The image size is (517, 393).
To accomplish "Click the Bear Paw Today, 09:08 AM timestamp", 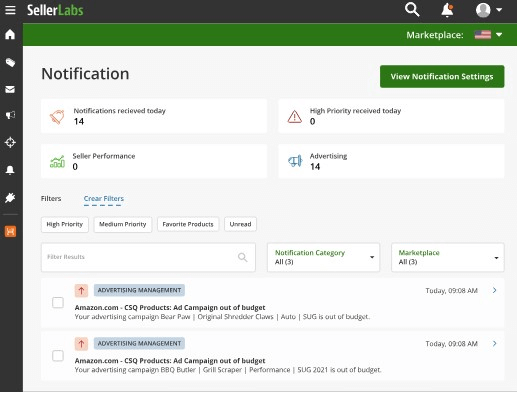I will coord(451,291).
